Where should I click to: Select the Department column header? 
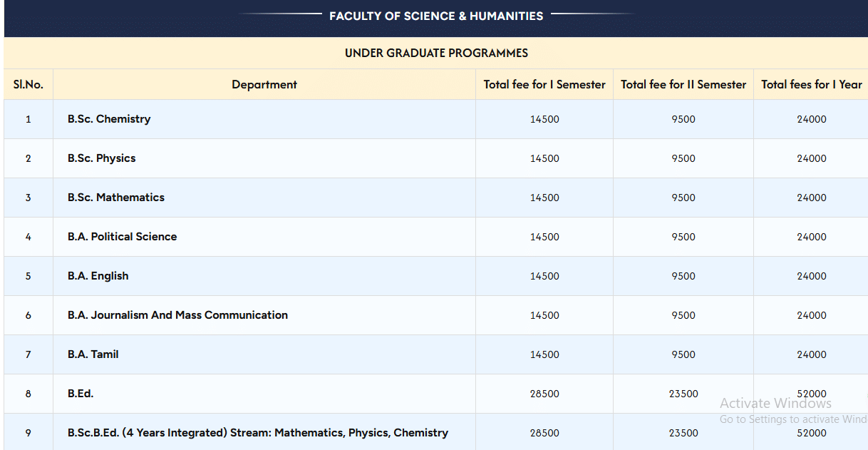coord(264,84)
